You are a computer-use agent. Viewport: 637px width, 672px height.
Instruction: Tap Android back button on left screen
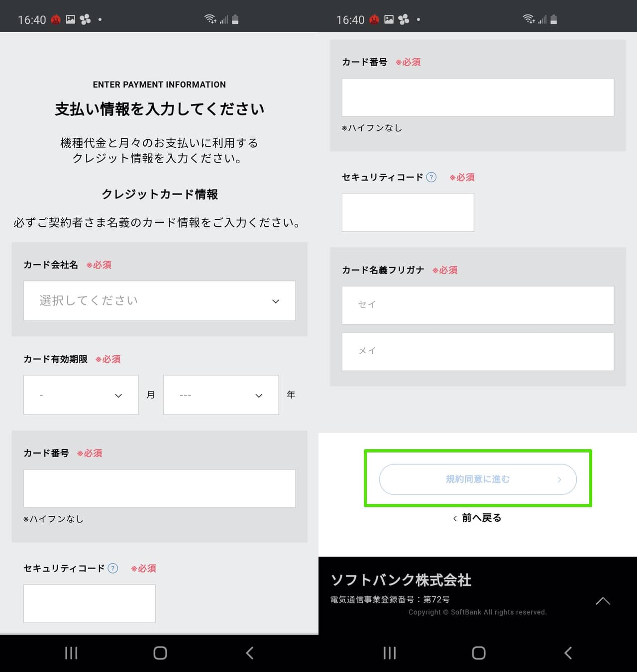click(x=250, y=653)
